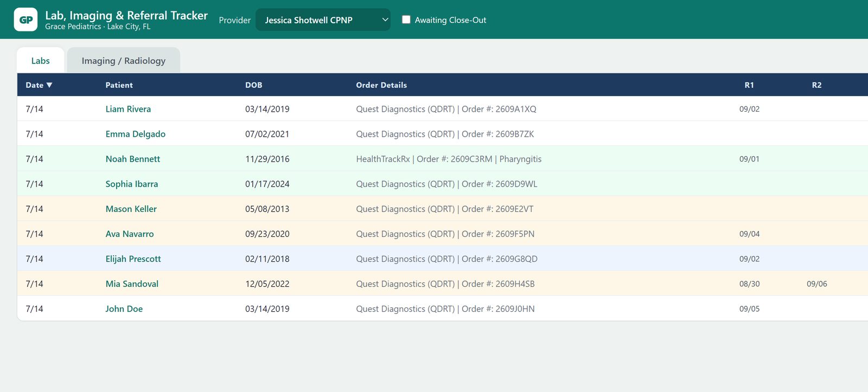The width and height of the screenshot is (868, 392).
Task: Click DOB 11/29/2016 for Noah Bennett
Action: coord(267,159)
